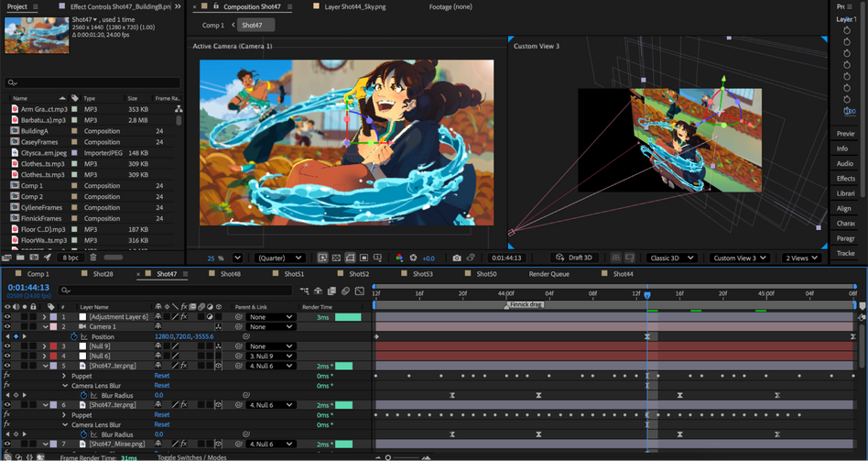Toggle visibility of the Null 9 layer
868x461 pixels.
click(x=7, y=346)
